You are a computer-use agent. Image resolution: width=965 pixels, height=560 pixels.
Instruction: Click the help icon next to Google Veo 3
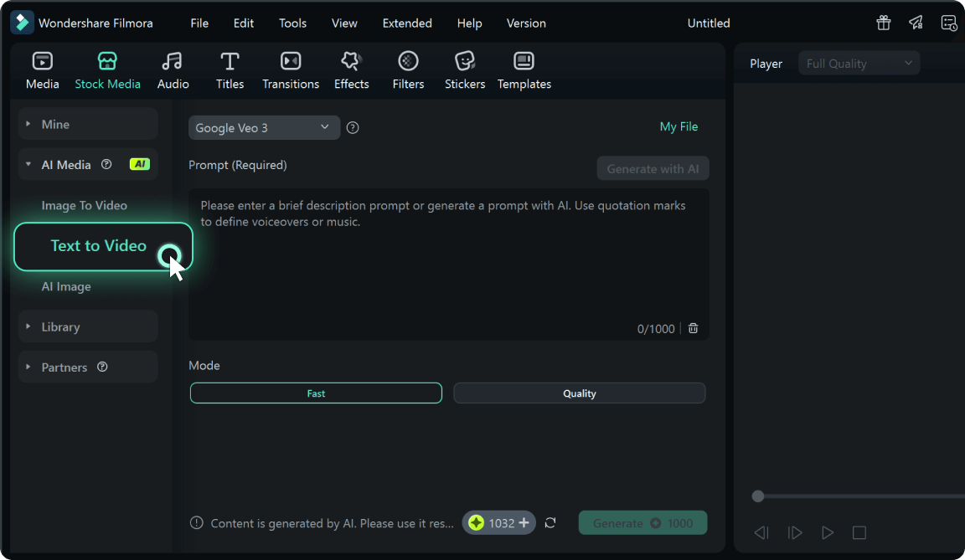353,127
